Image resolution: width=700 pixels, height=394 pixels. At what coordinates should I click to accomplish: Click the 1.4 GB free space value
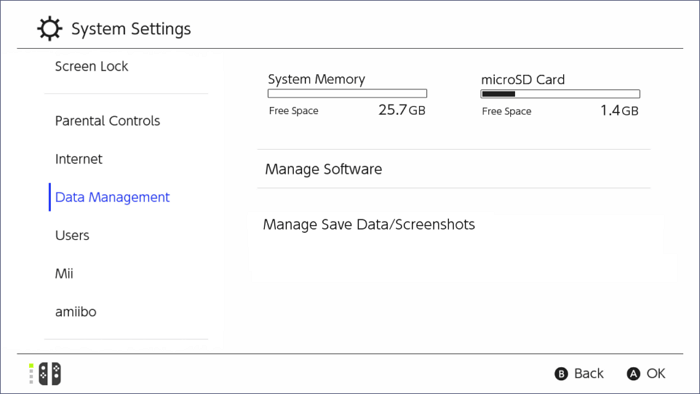619,110
